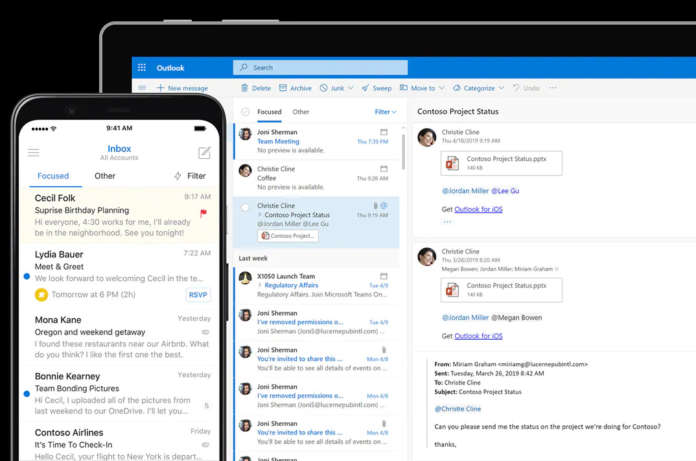Tap RSVP on Lydia Bauer email
Screen dimensions: 696x461
tap(198, 295)
